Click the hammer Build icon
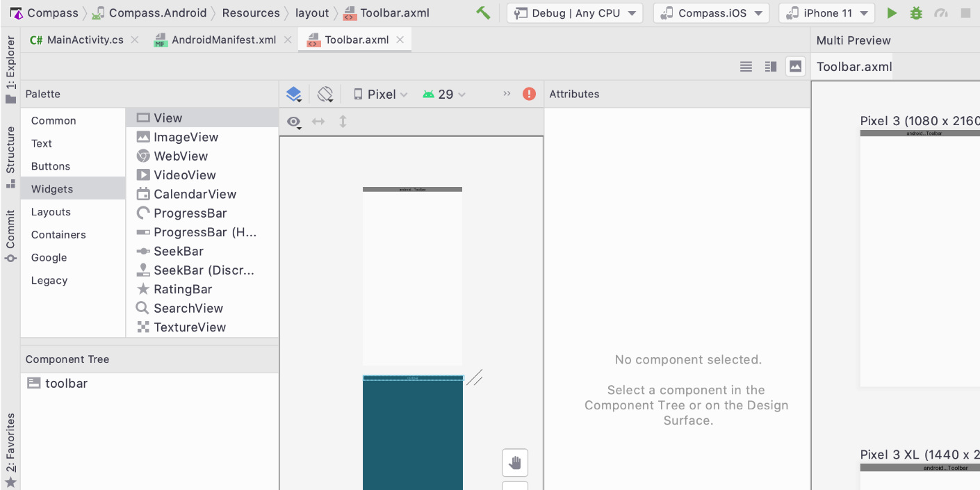This screenshot has width=980, height=490. (x=483, y=13)
